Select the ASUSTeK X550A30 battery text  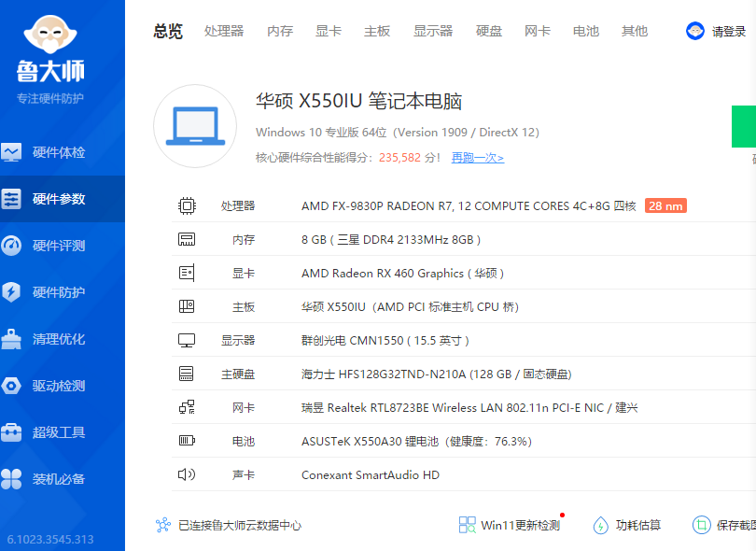[416, 442]
